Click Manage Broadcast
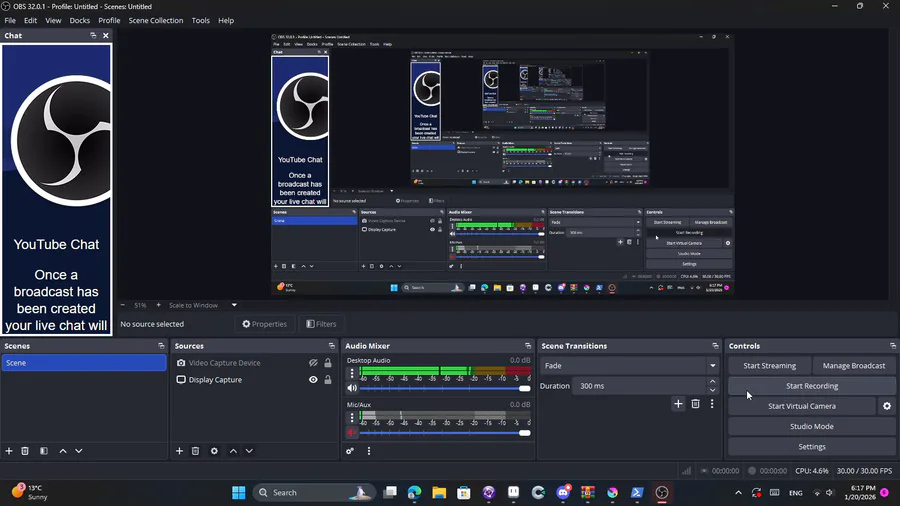 (854, 365)
